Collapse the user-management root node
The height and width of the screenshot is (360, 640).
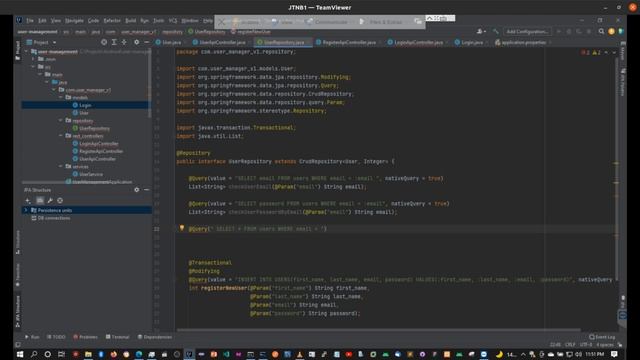coord(27,51)
